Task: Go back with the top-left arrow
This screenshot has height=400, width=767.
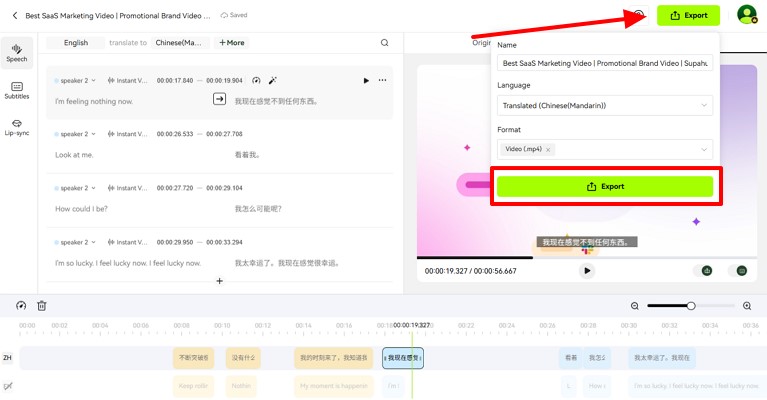Action: click(x=15, y=16)
